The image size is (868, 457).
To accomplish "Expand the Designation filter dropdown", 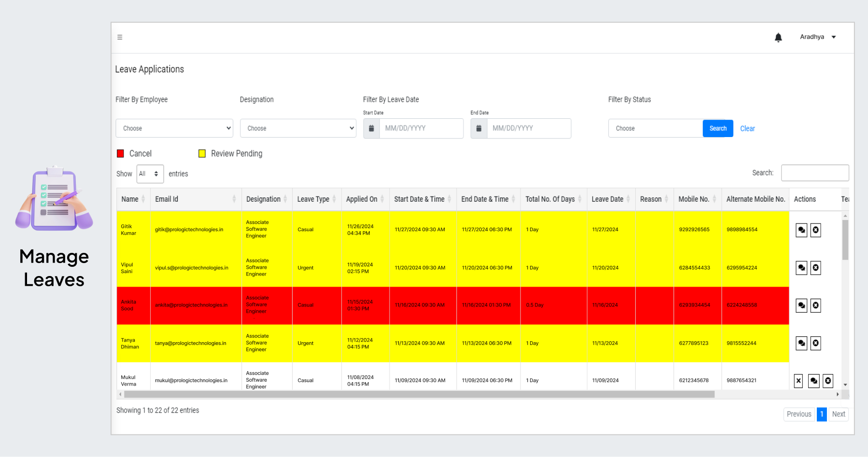I will point(298,128).
